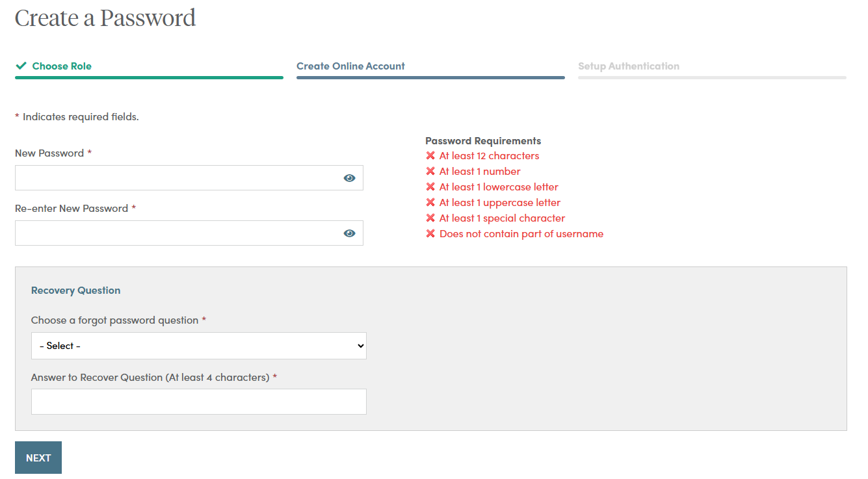This screenshot has height=479, width=868.
Task: Click the X icon beside special character requirement
Action: click(x=430, y=218)
